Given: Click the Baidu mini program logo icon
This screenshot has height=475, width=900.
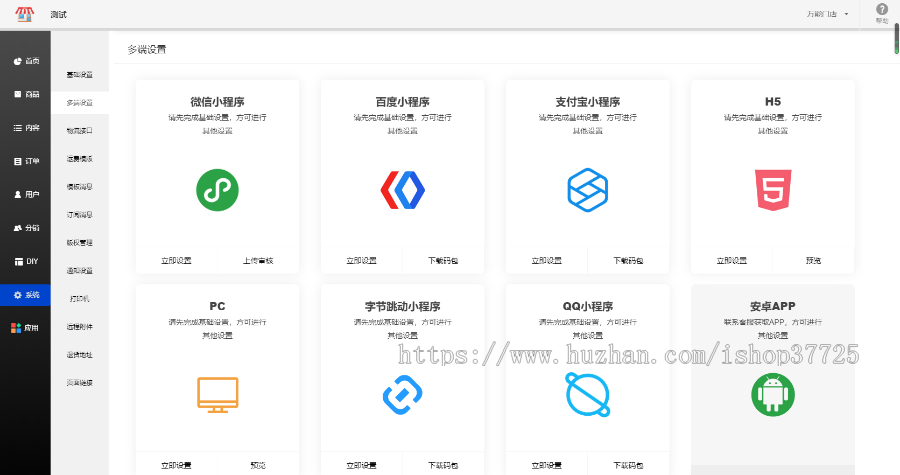Looking at the screenshot, I should point(402,190).
